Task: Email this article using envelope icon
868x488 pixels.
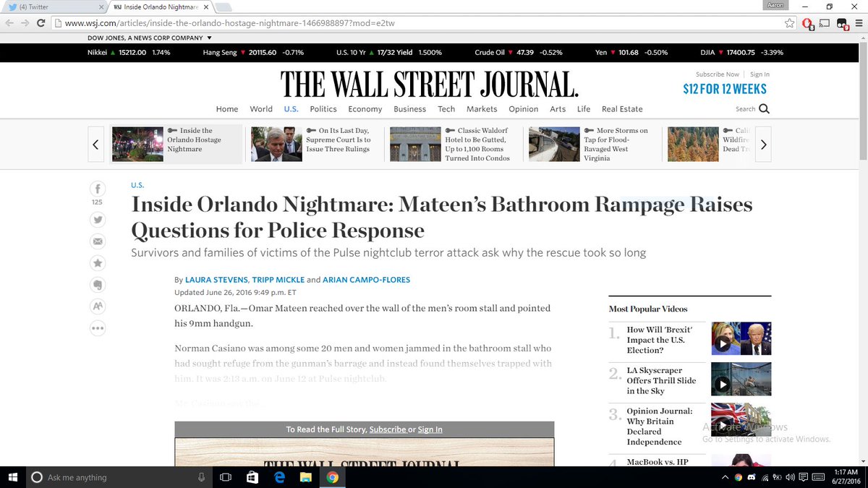Action: click(x=97, y=241)
